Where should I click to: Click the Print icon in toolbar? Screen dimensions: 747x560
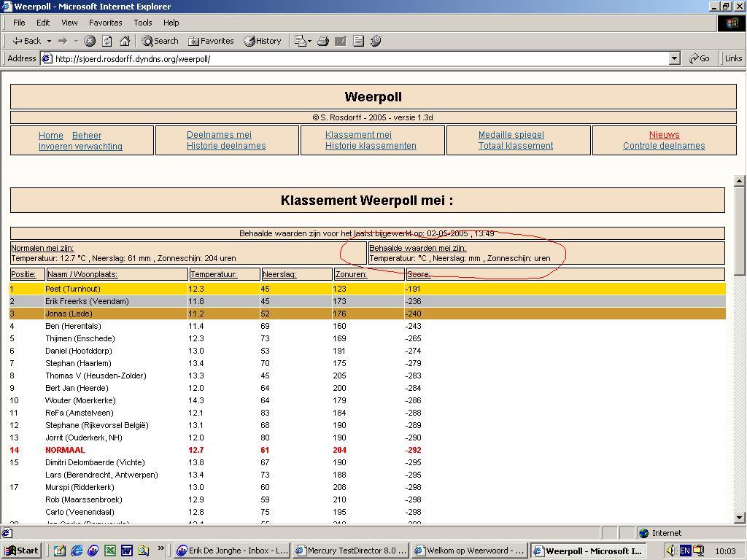tap(323, 41)
